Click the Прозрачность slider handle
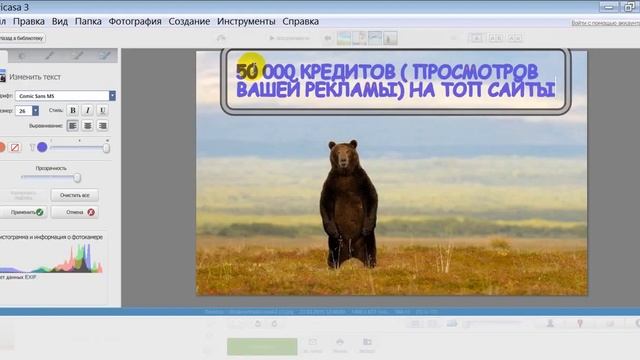This screenshot has width=640, height=360. tap(77, 178)
